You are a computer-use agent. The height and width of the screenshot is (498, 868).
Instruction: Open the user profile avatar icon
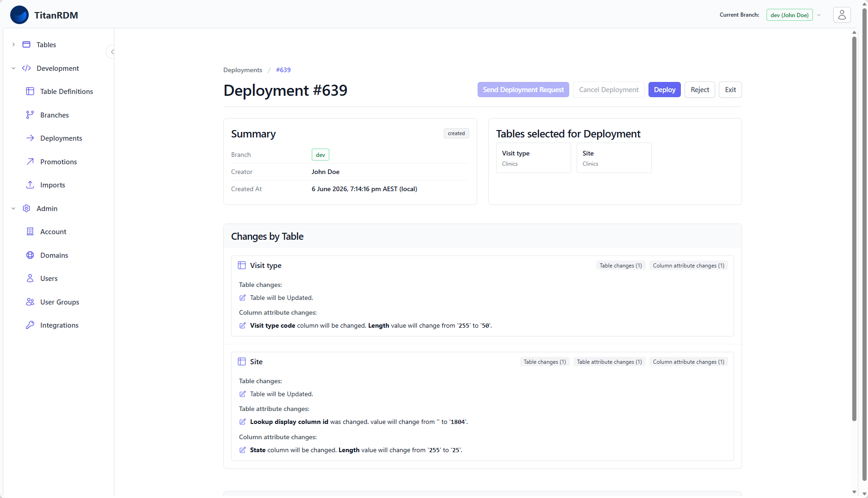coord(842,15)
